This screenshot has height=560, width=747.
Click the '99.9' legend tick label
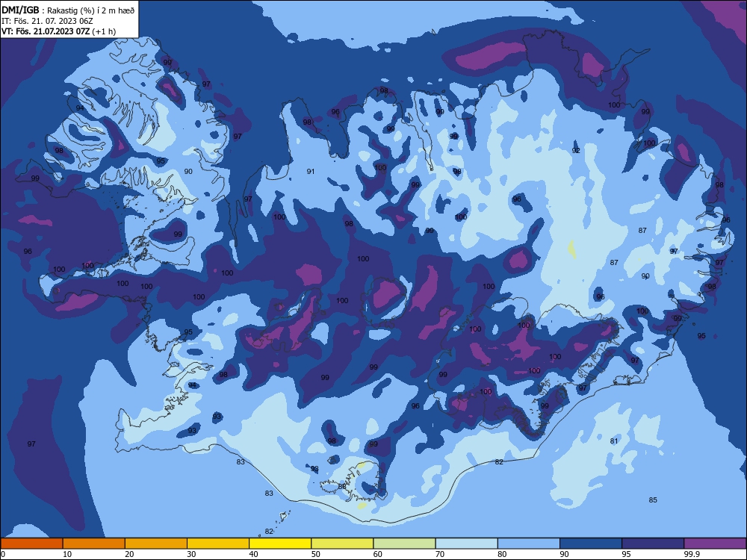click(691, 554)
